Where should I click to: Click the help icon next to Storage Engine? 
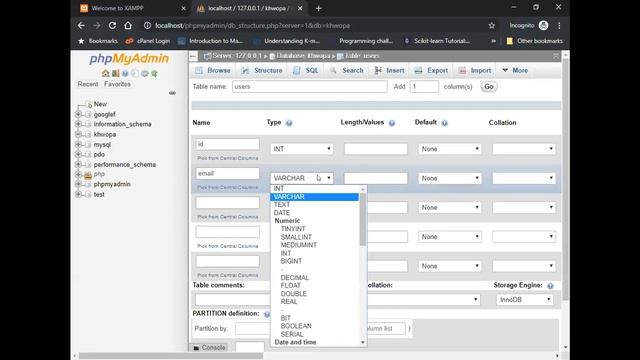(550, 286)
